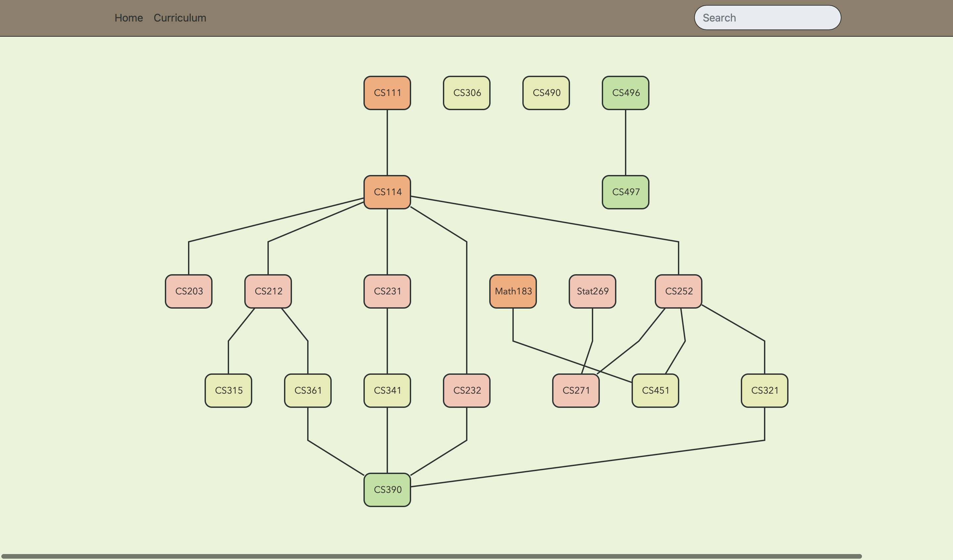Select the CS321 course node

click(764, 390)
